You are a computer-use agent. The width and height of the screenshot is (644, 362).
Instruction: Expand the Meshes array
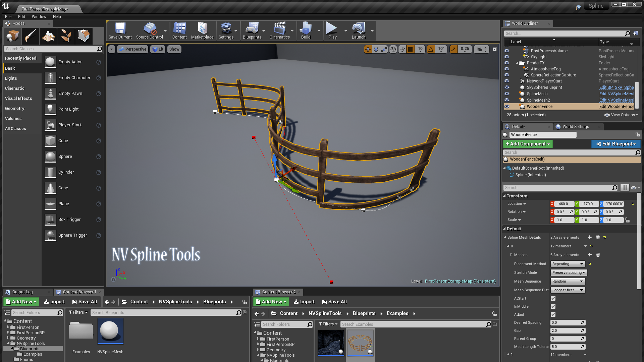pyautogui.click(x=512, y=255)
